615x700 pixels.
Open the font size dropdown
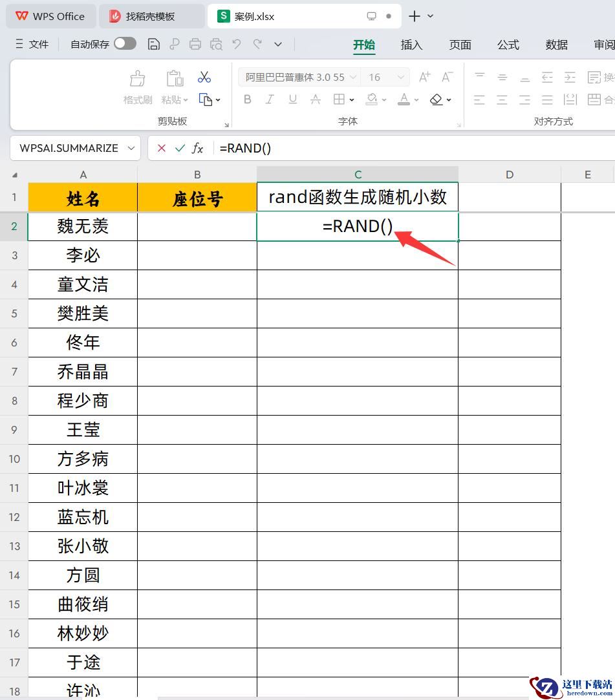[401, 78]
